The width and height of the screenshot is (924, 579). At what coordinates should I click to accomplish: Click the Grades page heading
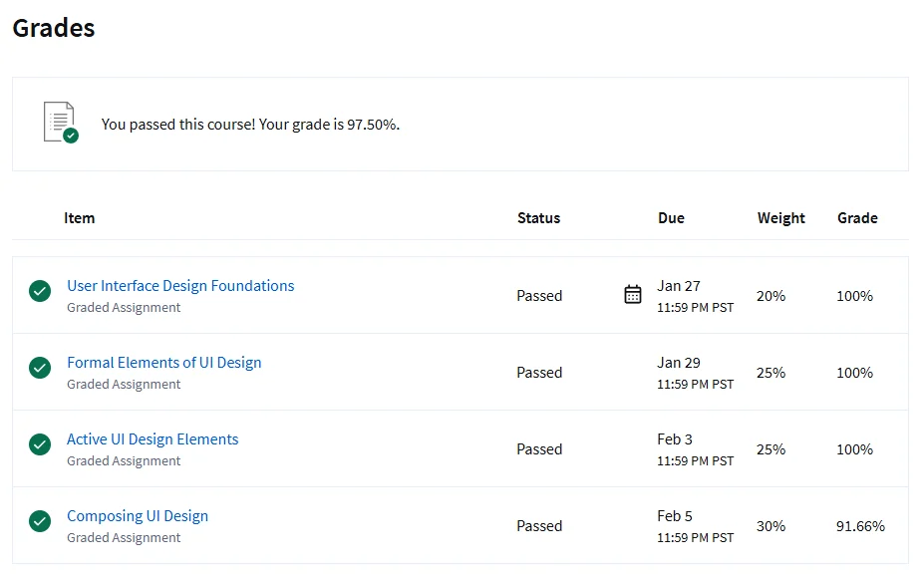(x=54, y=28)
